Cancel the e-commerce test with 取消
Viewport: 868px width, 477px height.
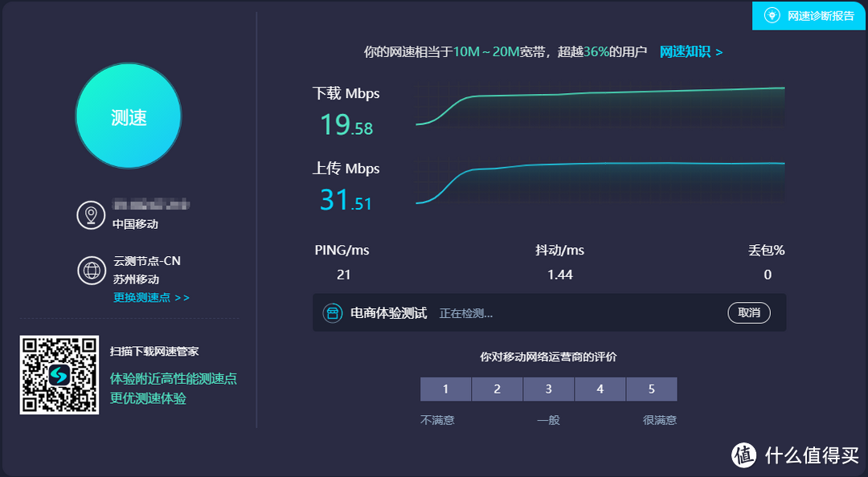pyautogui.click(x=748, y=312)
